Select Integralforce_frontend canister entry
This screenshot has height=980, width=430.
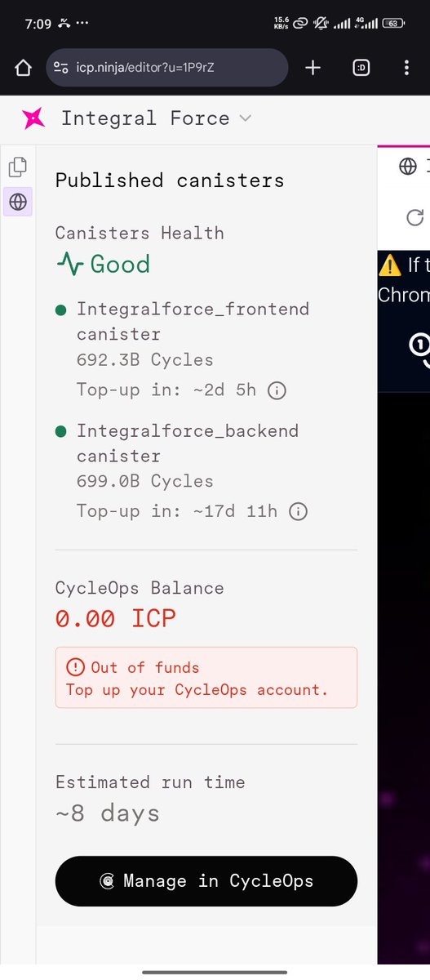(x=193, y=322)
